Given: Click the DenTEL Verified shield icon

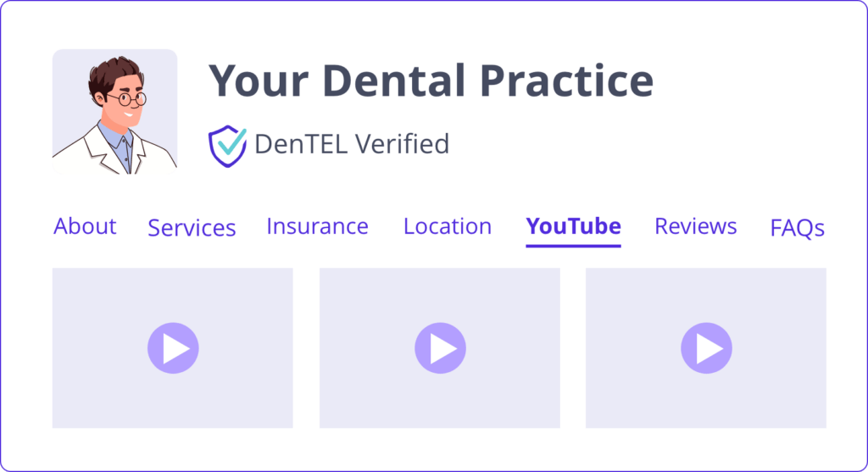Looking at the screenshot, I should click(227, 146).
